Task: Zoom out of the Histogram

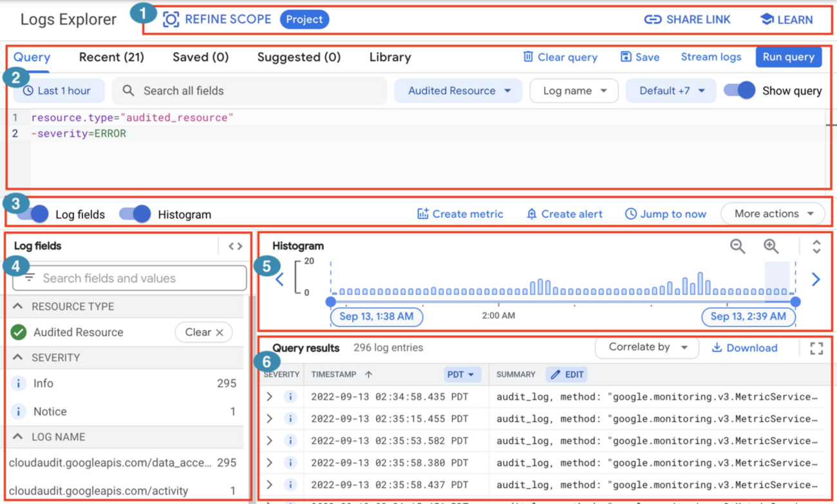Action: 738,246
